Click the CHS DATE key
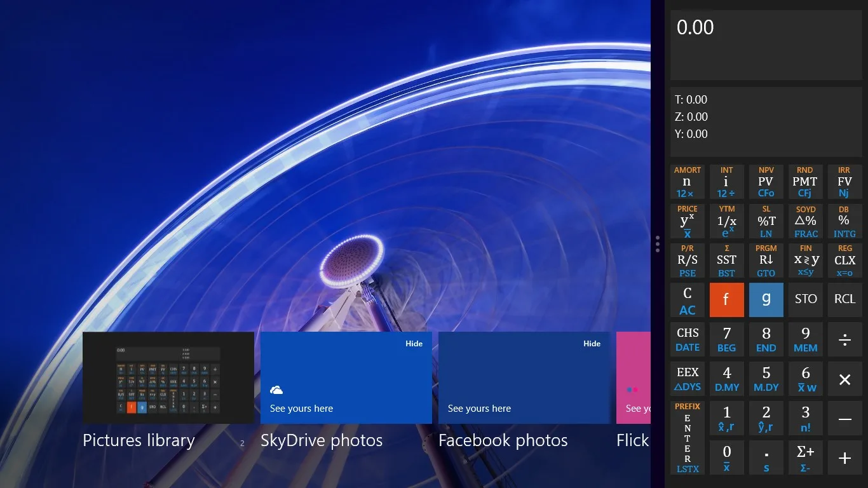 687,339
